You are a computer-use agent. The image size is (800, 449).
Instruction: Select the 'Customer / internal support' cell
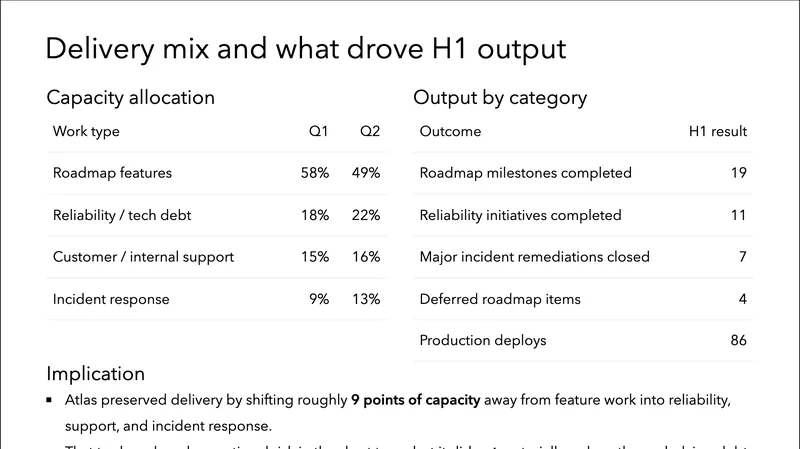tap(143, 257)
